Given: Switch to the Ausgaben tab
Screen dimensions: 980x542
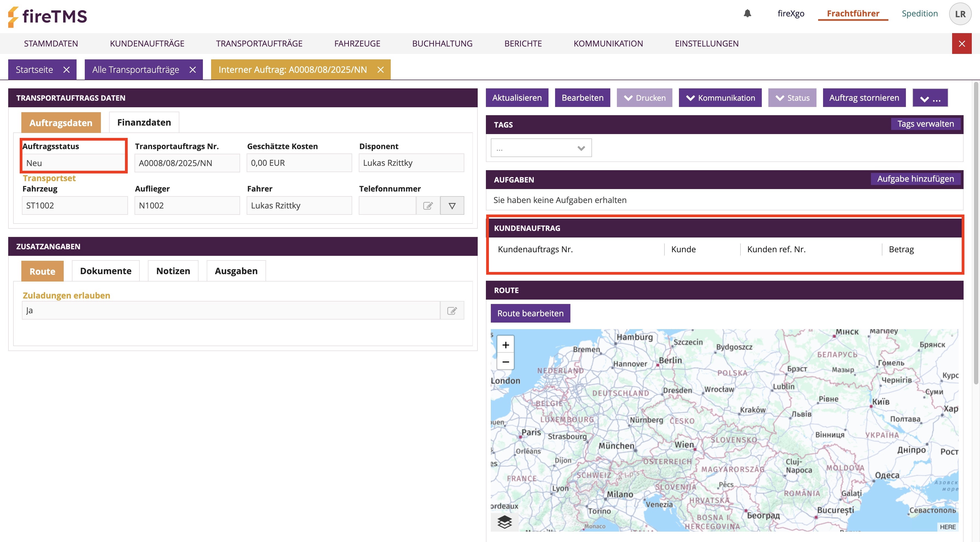Looking at the screenshot, I should point(236,271).
